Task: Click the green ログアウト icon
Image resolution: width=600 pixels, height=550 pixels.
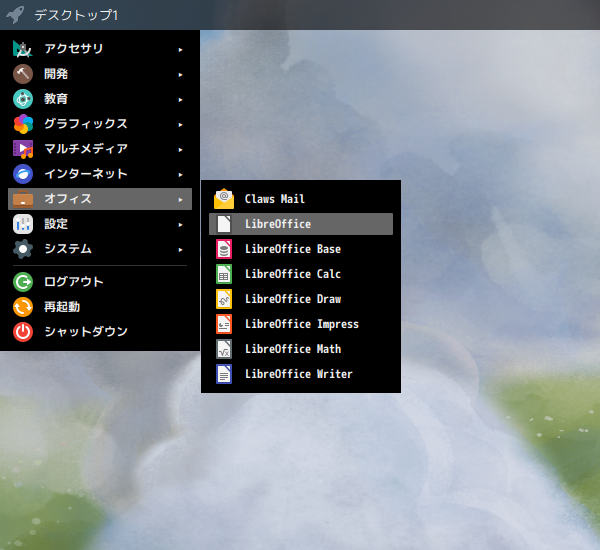Action: tap(23, 282)
